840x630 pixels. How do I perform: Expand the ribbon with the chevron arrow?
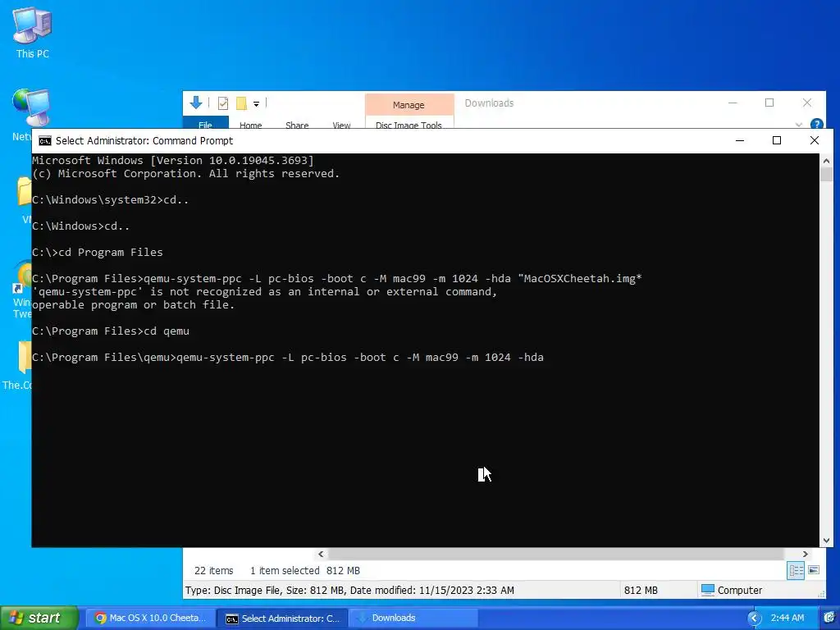coord(799,125)
